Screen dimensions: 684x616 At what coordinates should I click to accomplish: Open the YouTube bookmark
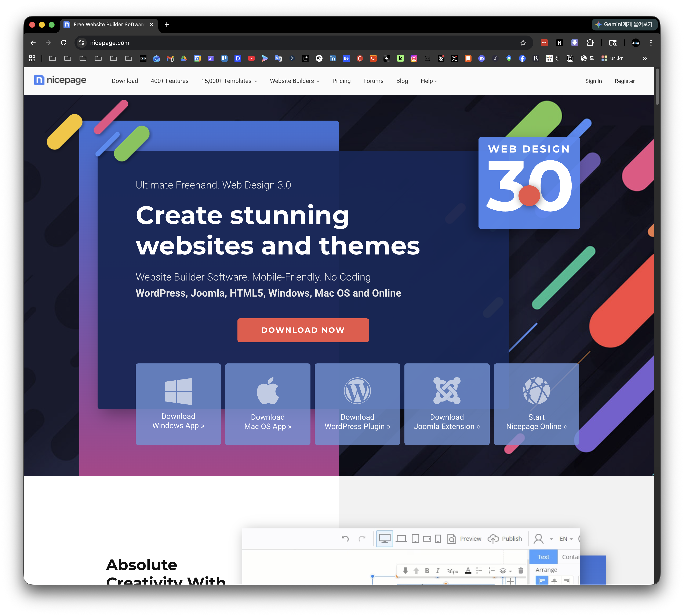pos(251,59)
